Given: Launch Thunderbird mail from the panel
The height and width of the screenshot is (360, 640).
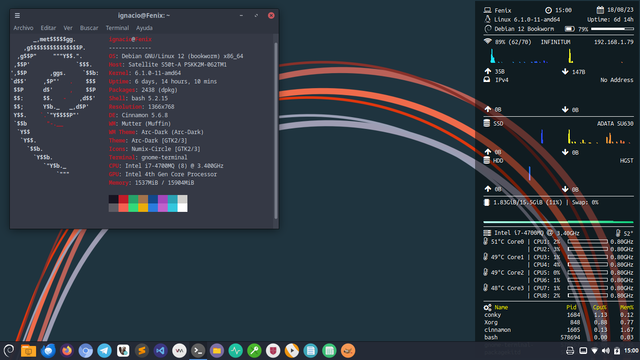Looking at the screenshot, I should click(x=48, y=351).
